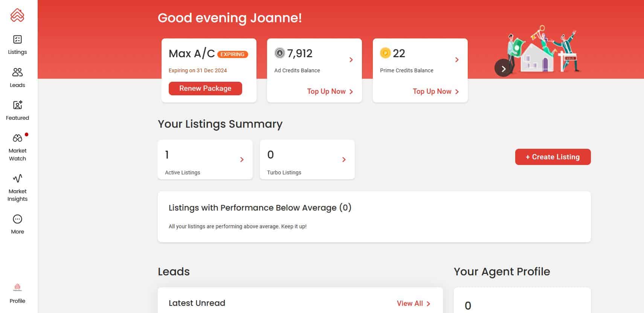
Task: Advance the banner carousel with next arrow
Action: point(503,68)
